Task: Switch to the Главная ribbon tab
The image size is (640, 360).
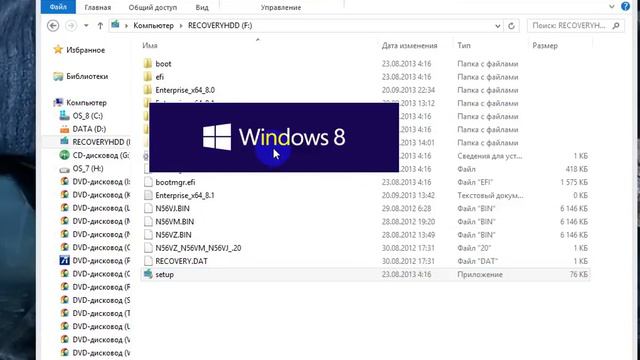Action: [98, 7]
